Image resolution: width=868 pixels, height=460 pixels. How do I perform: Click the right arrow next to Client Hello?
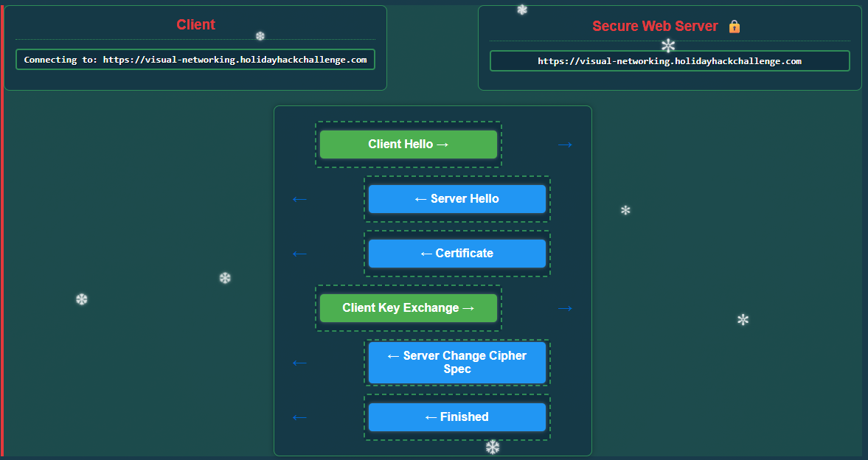pyautogui.click(x=565, y=145)
